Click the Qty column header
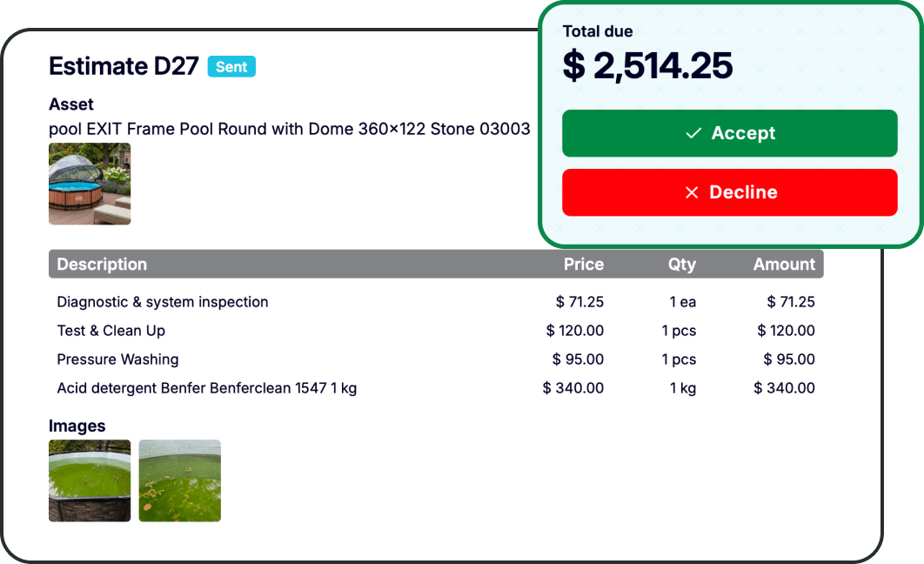 coord(682,265)
